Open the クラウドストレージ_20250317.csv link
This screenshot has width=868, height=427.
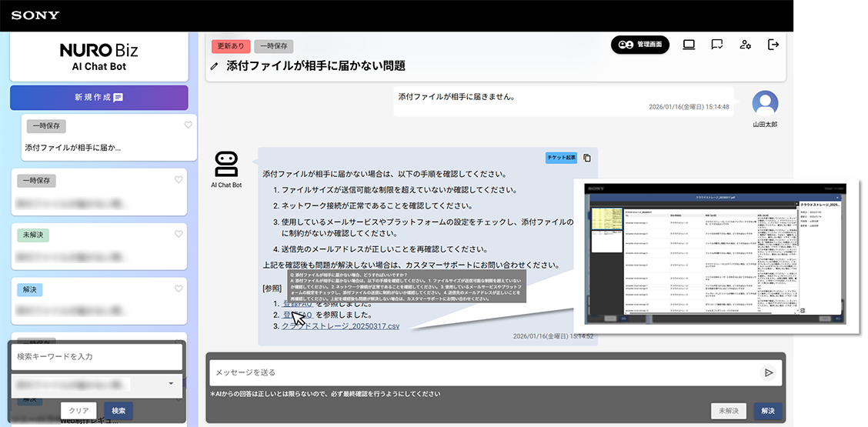tap(340, 326)
